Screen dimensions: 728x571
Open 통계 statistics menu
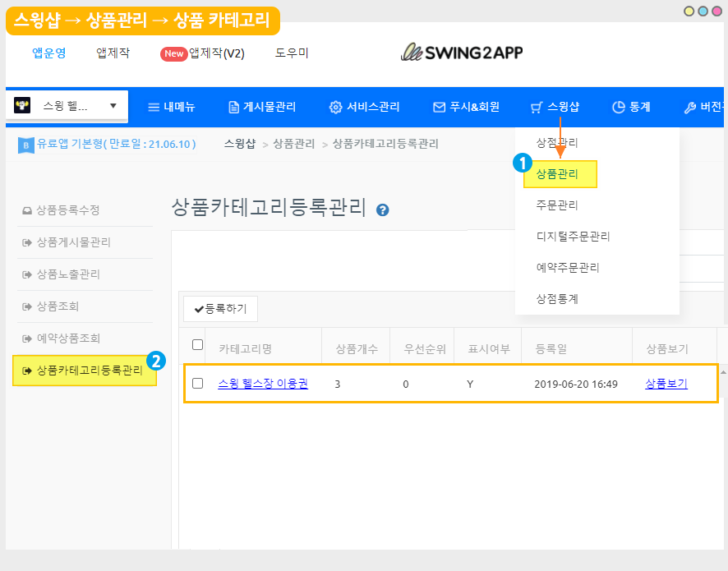[631, 107]
